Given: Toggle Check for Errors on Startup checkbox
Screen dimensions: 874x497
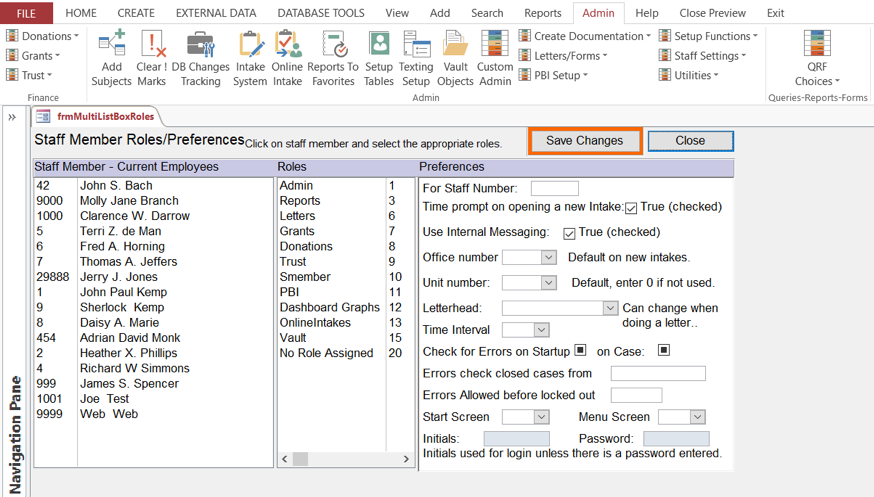Looking at the screenshot, I should [580, 351].
